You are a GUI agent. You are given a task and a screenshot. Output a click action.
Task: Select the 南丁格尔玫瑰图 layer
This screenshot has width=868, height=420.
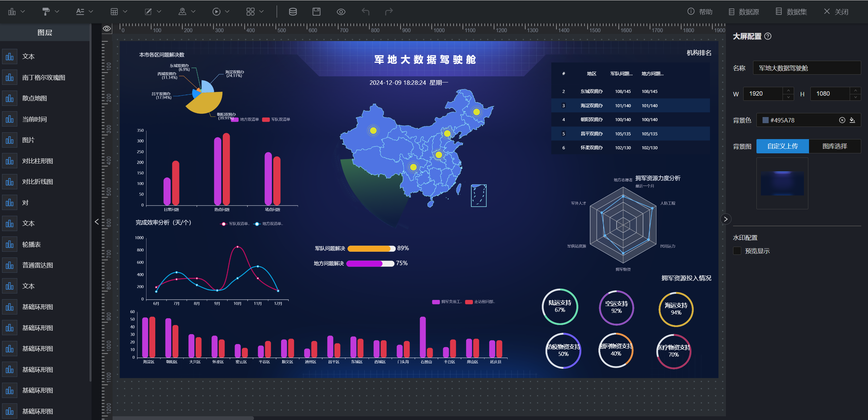43,78
